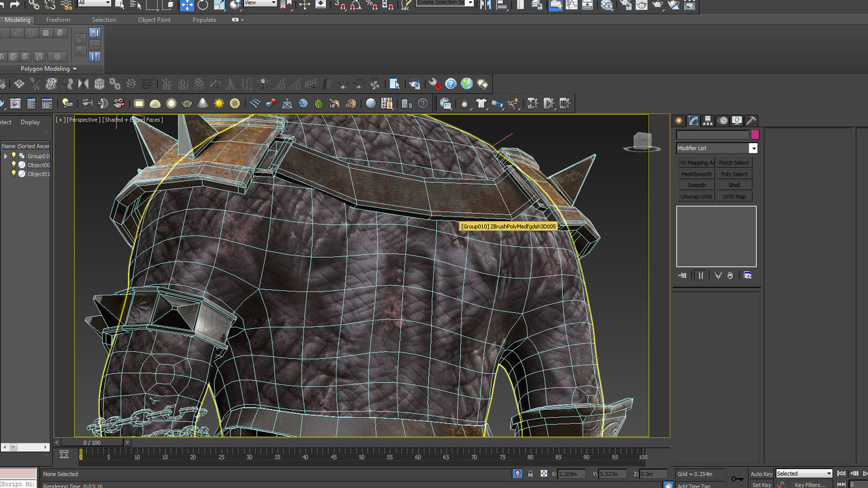Click the magenta object color swatch

[x=755, y=135]
